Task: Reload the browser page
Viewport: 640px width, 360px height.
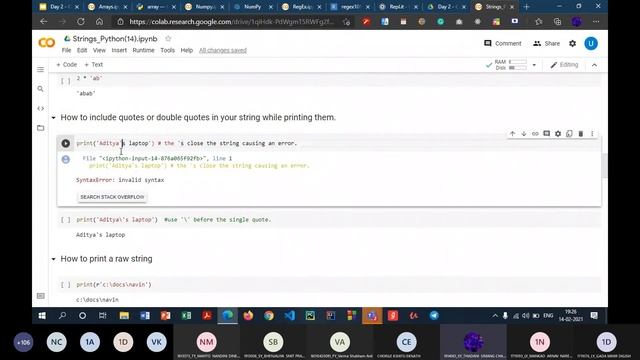Action: [81, 22]
